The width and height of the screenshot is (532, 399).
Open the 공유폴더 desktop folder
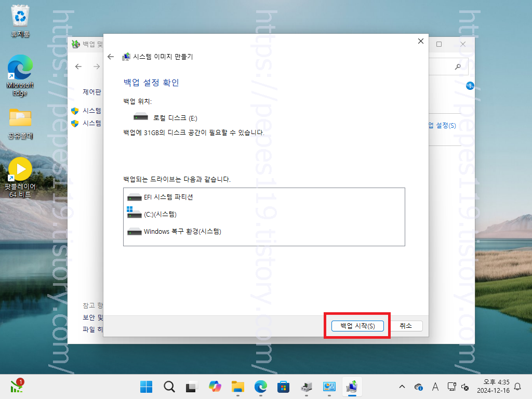[x=20, y=124]
